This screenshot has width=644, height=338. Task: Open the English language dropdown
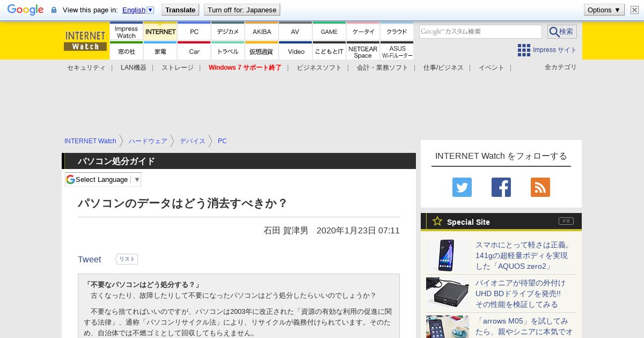(138, 10)
